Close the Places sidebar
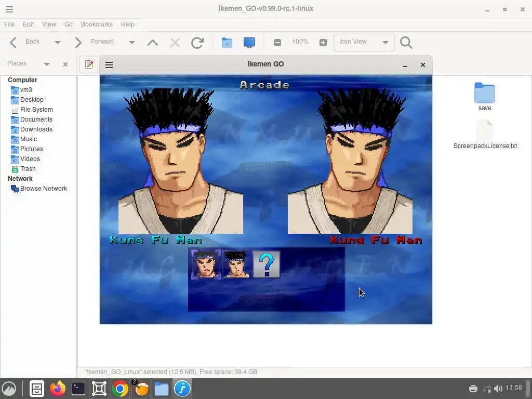 65,64
